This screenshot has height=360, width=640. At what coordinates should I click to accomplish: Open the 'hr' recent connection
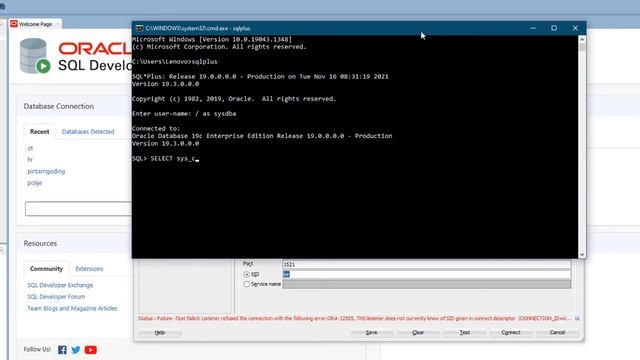(30, 160)
